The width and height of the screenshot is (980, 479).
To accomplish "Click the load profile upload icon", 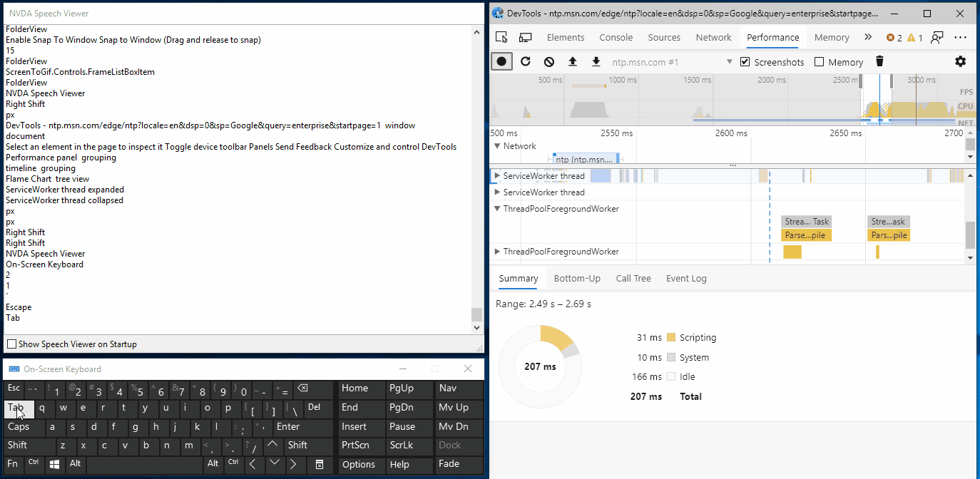I will tap(573, 61).
